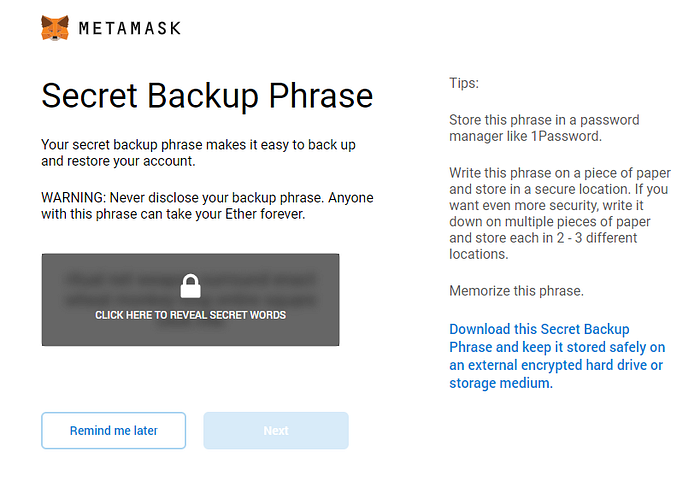Select the Tips: label
Viewport: 700px width, 486px height.
[463, 83]
